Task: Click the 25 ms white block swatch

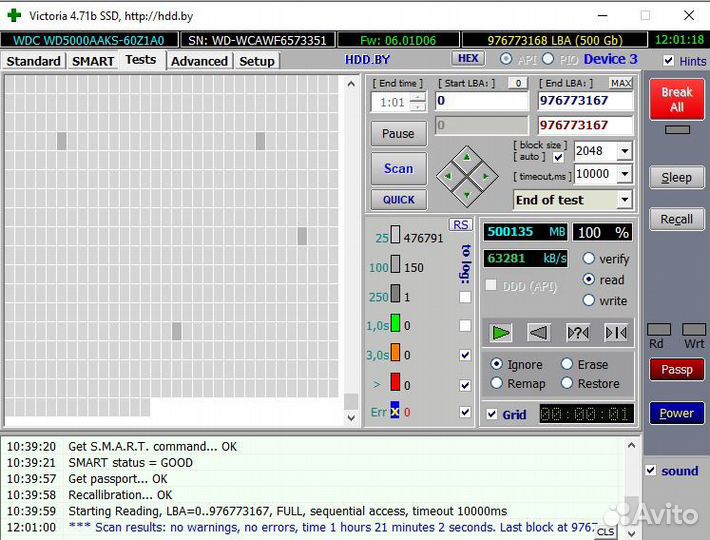Action: tap(395, 235)
